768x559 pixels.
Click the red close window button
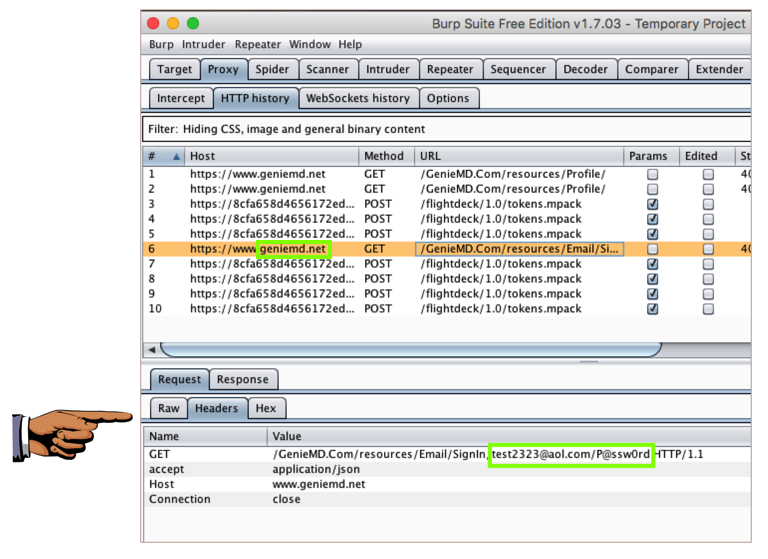point(153,23)
